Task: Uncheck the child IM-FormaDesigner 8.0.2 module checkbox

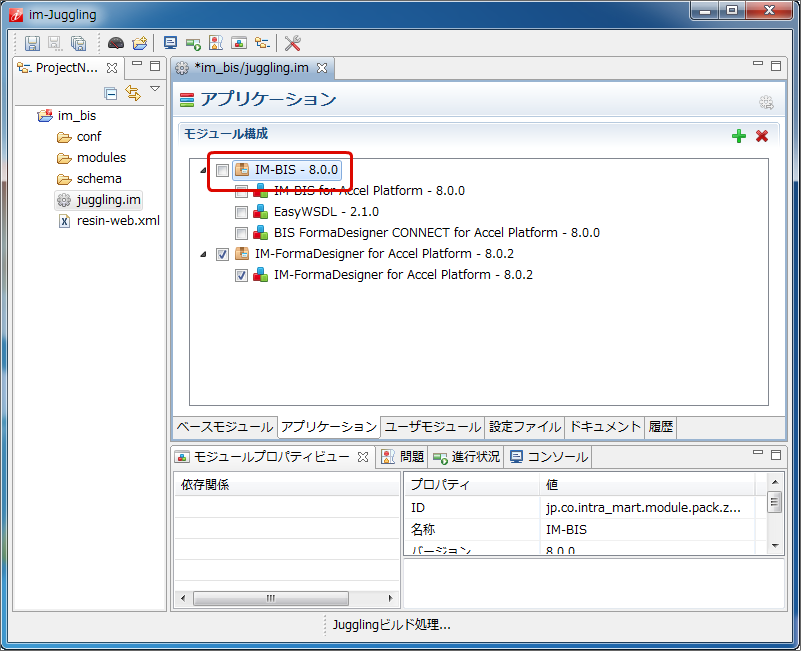Action: [x=241, y=275]
